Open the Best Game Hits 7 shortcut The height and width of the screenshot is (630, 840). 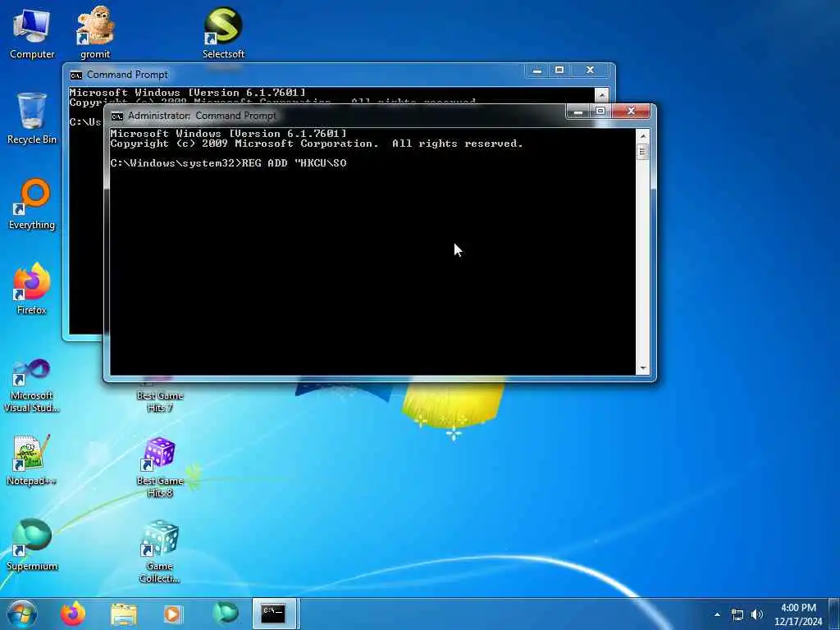tap(160, 398)
